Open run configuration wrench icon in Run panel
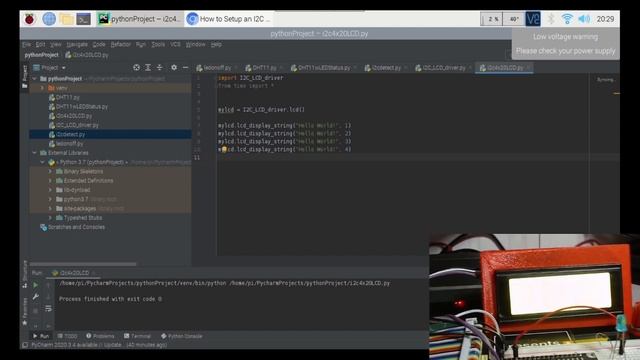640x360 pixels. pos(36,297)
